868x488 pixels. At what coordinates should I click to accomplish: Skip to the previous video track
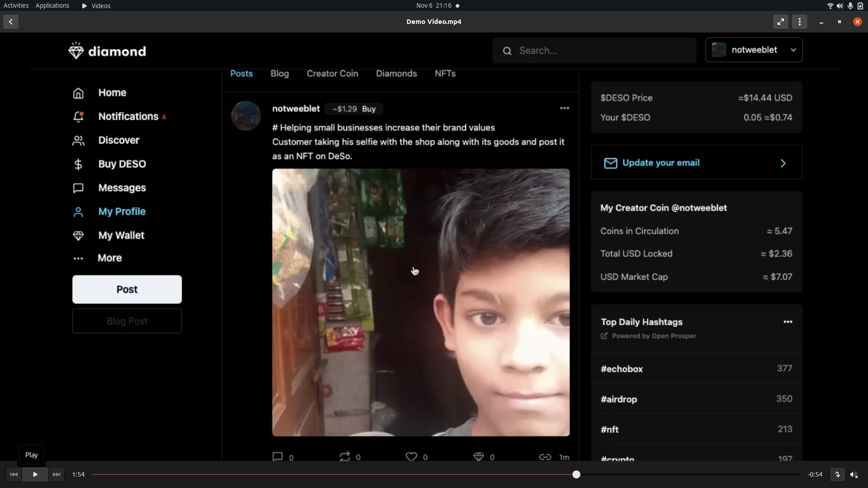click(14, 474)
